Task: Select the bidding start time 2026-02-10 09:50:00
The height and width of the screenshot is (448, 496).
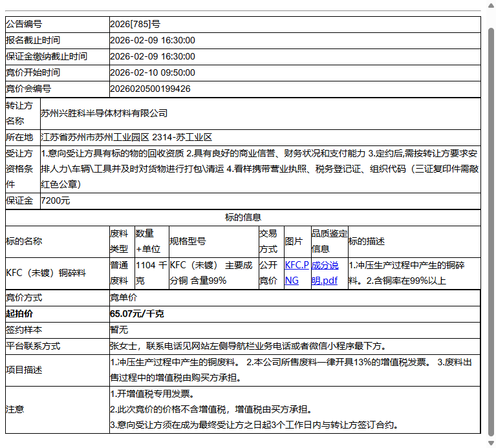Action: coord(153,72)
